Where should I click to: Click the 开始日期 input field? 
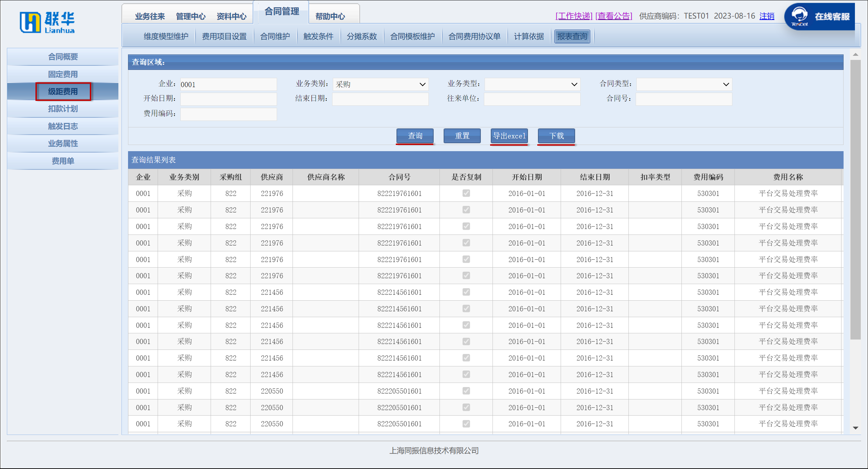(229, 99)
